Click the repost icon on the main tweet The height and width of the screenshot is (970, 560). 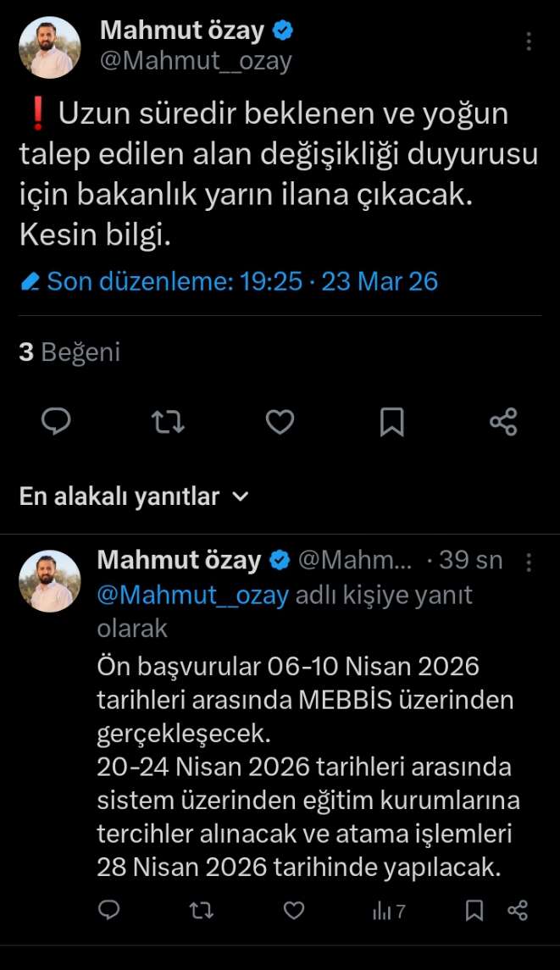[168, 421]
